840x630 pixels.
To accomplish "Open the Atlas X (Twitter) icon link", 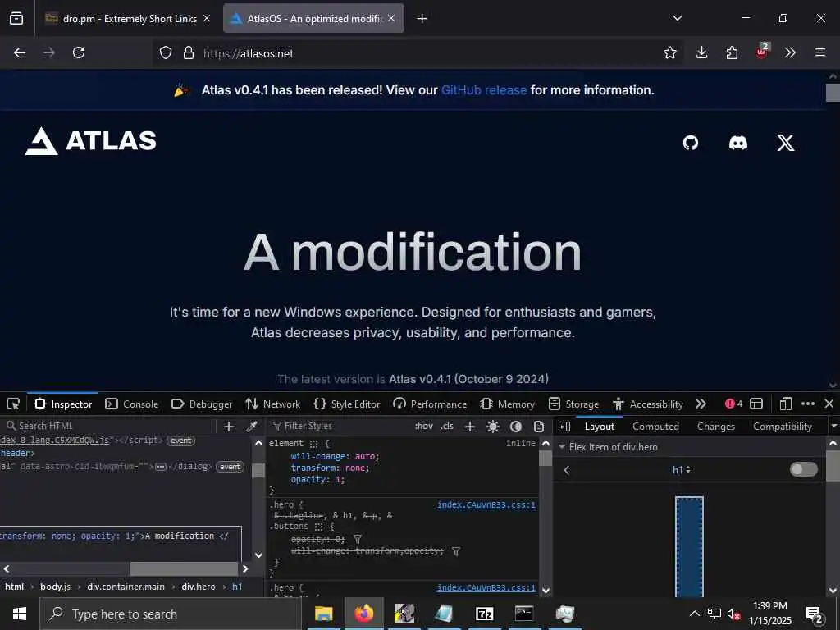I will [x=786, y=143].
